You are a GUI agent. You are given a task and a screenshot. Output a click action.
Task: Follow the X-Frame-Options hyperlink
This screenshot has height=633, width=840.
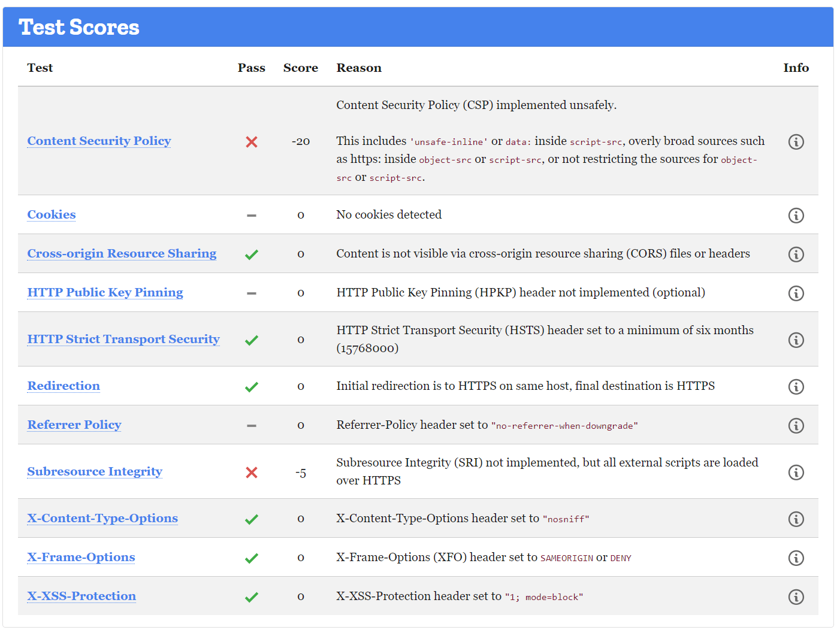(81, 558)
